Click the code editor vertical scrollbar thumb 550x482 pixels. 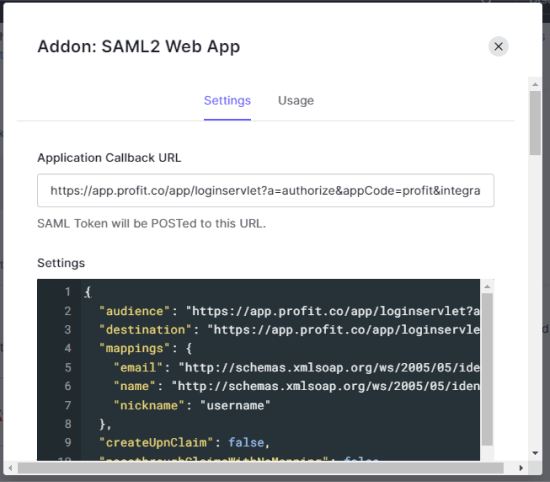tap(487, 369)
